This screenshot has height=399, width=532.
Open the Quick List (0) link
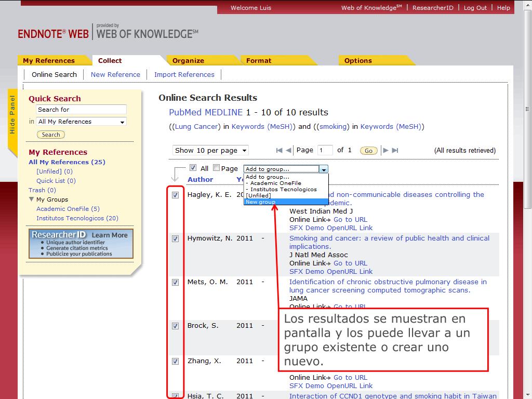[56, 181]
